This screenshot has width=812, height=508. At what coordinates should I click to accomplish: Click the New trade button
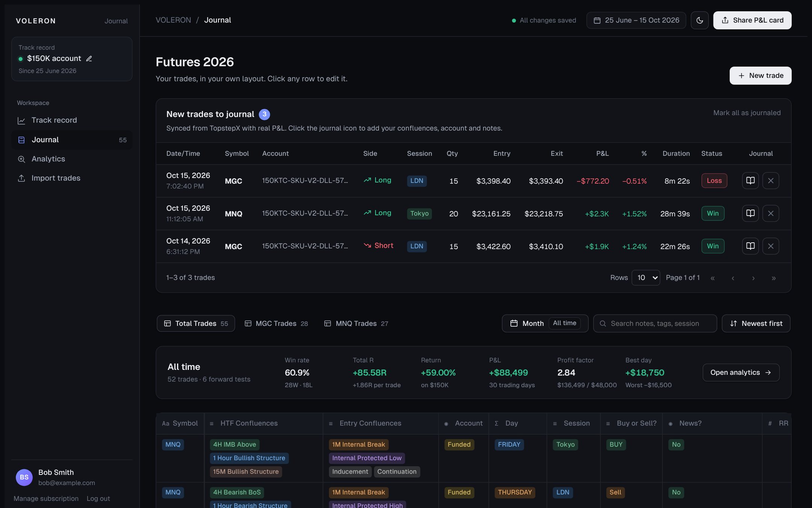tap(760, 76)
